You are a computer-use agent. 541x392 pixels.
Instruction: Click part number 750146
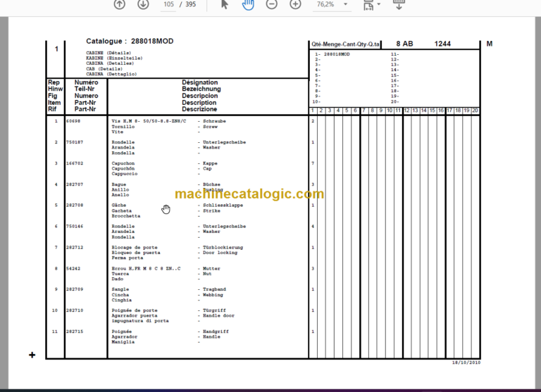click(x=75, y=226)
